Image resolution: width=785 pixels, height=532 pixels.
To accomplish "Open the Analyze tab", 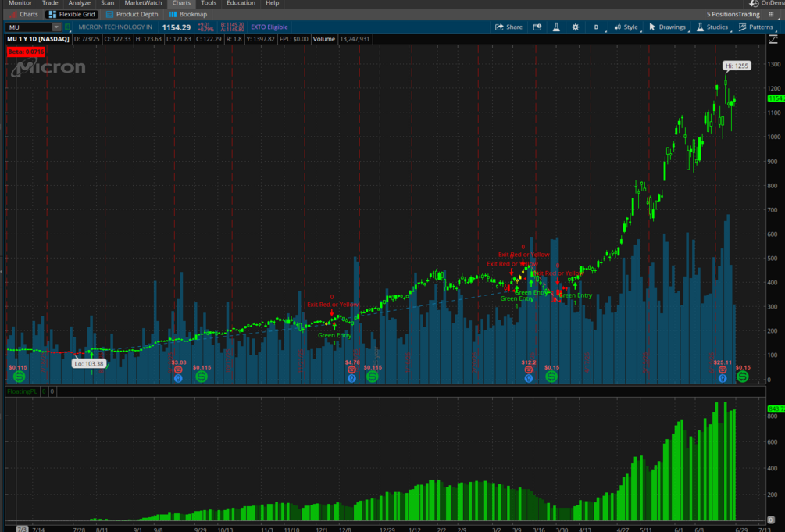I will coord(79,3).
